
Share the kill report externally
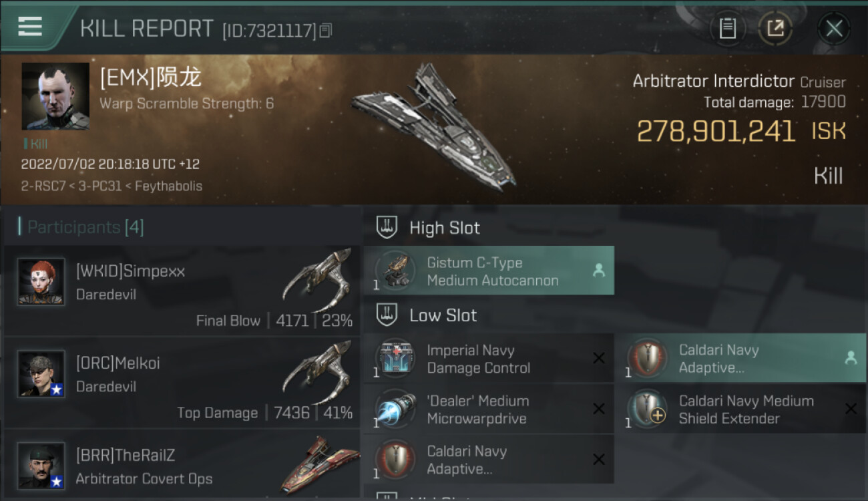(x=775, y=28)
